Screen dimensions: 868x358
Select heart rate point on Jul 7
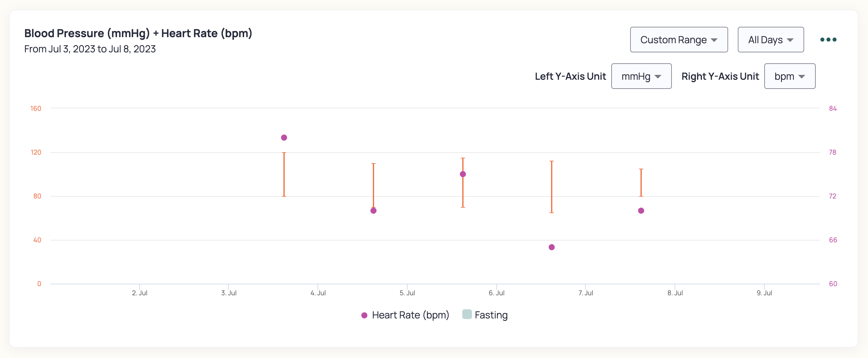pos(641,211)
